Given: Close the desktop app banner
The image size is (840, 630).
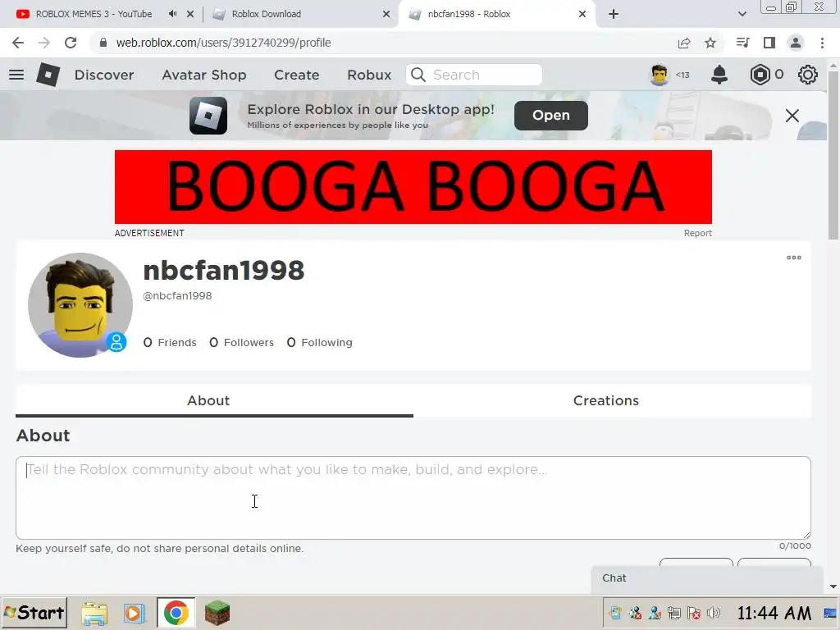Looking at the screenshot, I should pos(792,115).
